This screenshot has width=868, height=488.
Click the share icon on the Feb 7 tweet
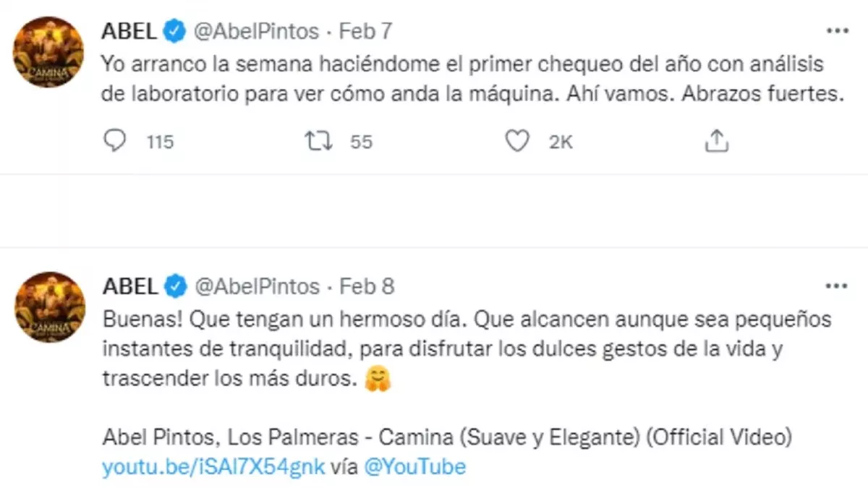(716, 141)
